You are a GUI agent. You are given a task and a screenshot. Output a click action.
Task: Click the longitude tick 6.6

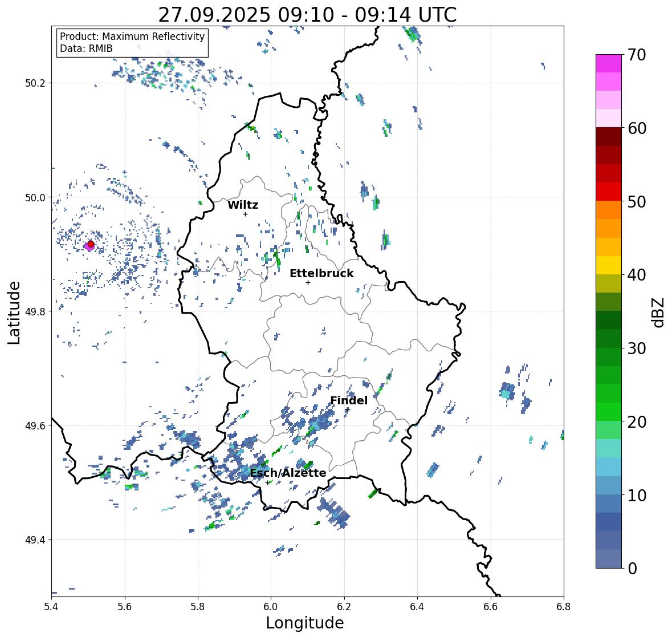[x=491, y=607]
